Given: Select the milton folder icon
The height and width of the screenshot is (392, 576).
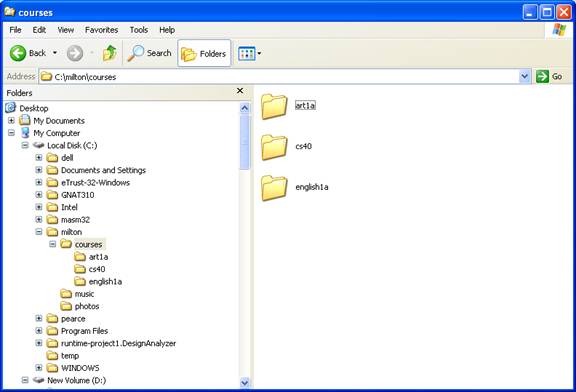Looking at the screenshot, I should pyautogui.click(x=53, y=232).
